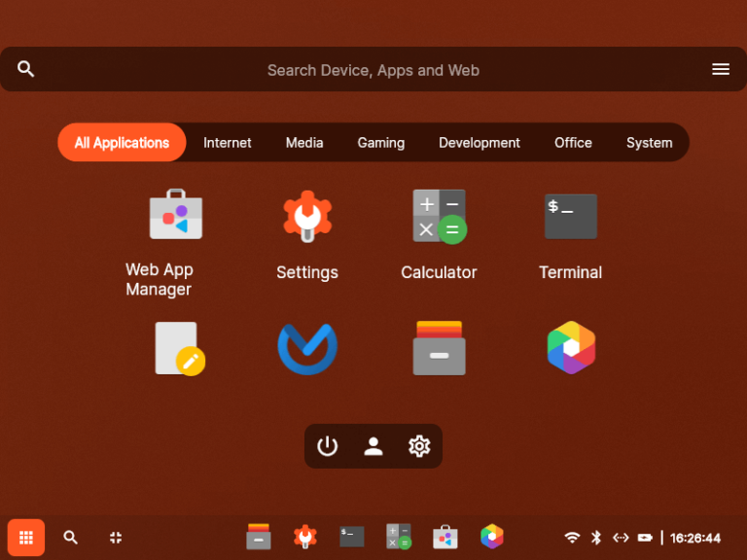The image size is (747, 560).
Task: Open the file manager in app grid
Action: pos(439,348)
